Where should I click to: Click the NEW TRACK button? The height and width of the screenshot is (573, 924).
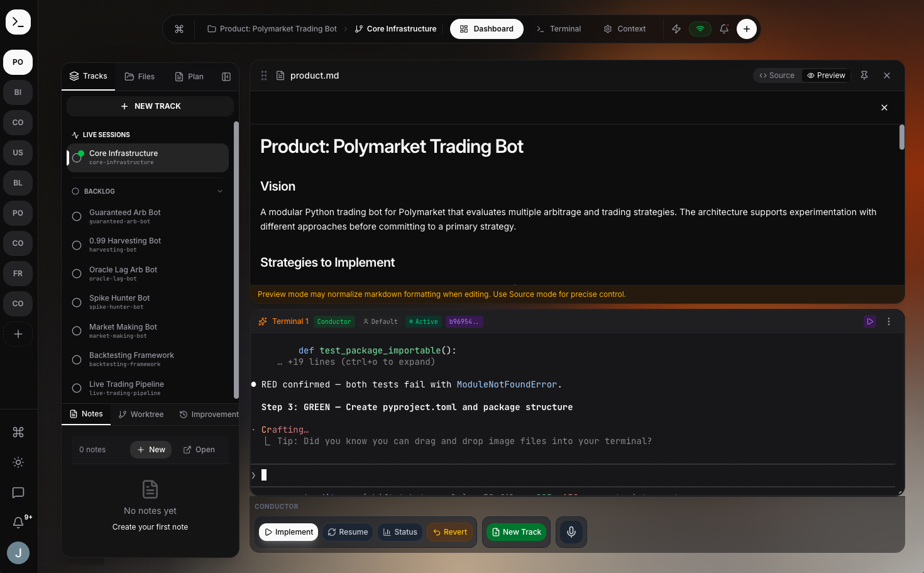[x=150, y=106]
